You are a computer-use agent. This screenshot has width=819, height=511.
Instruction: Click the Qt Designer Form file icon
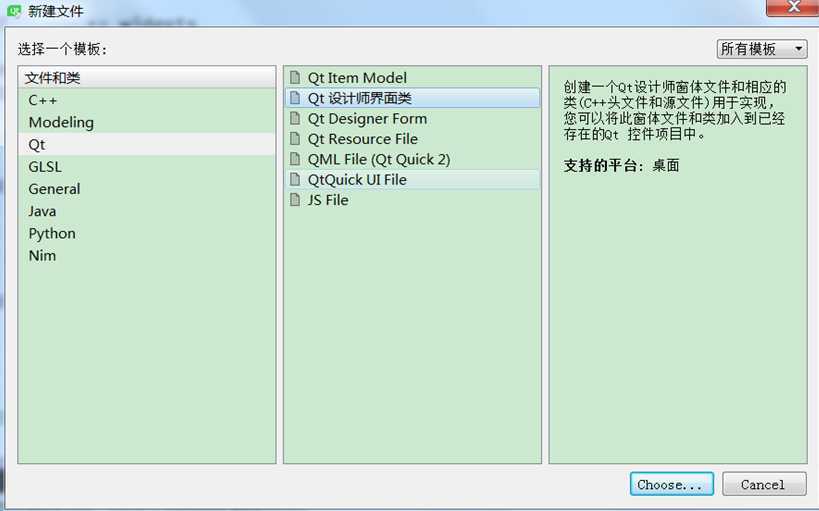295,118
